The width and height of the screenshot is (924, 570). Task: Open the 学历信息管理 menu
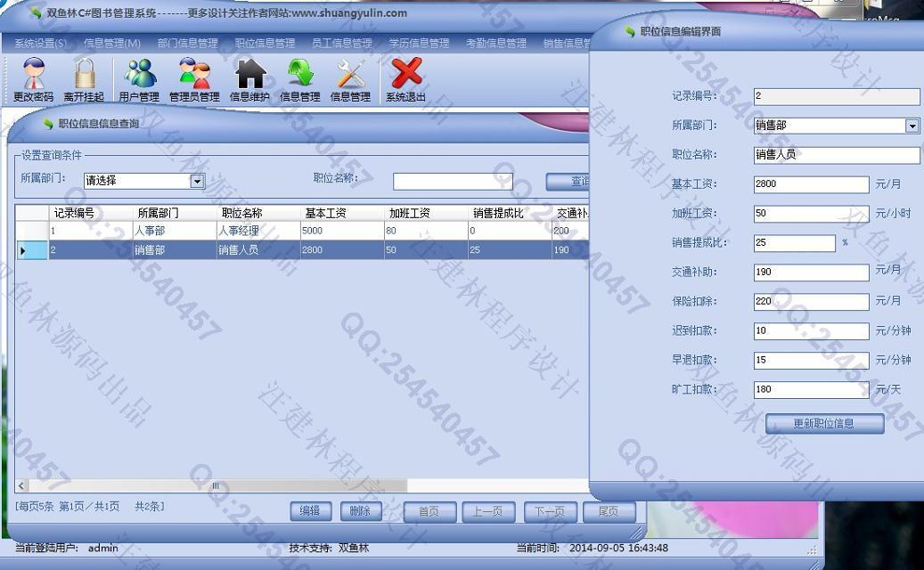[419, 43]
